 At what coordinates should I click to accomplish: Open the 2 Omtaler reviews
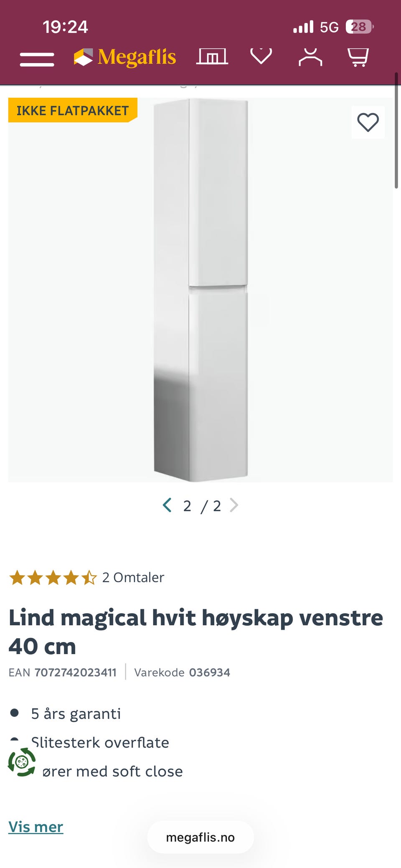tap(133, 577)
